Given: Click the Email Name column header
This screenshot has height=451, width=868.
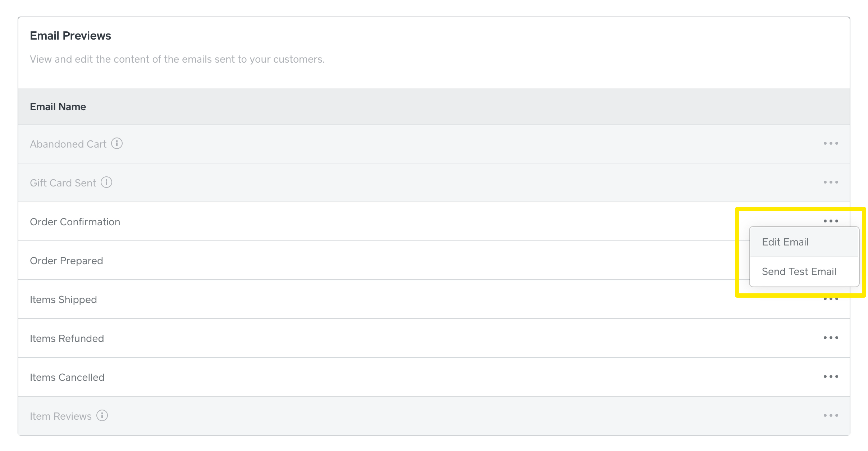Looking at the screenshot, I should coord(58,107).
